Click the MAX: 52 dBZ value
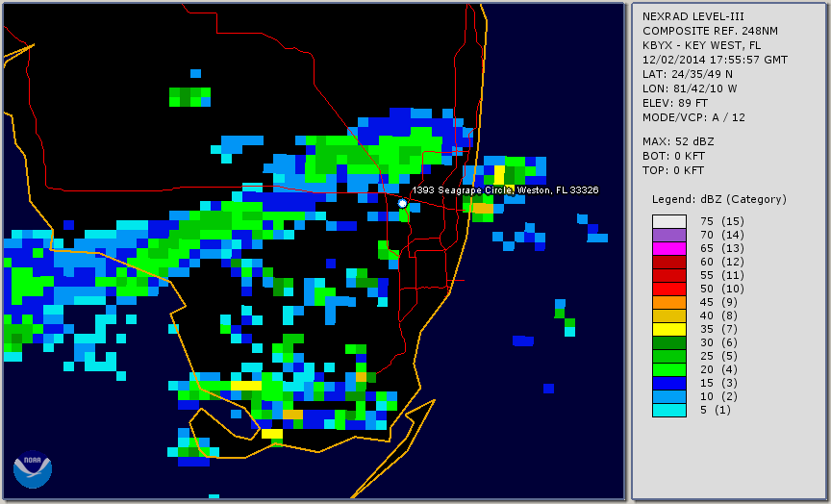The width and height of the screenshot is (831, 504). [x=678, y=142]
